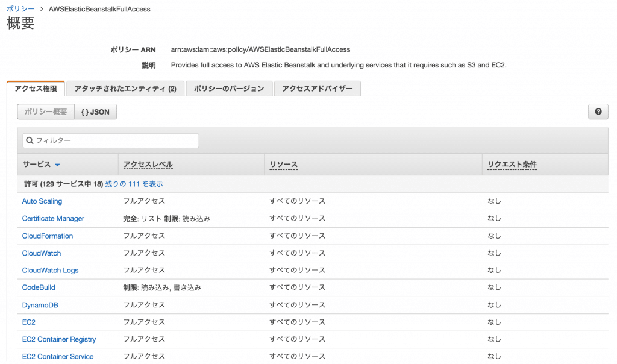This screenshot has width=617, height=364.
Task: Click EC2's なし request condition cell
Action: pos(494,322)
